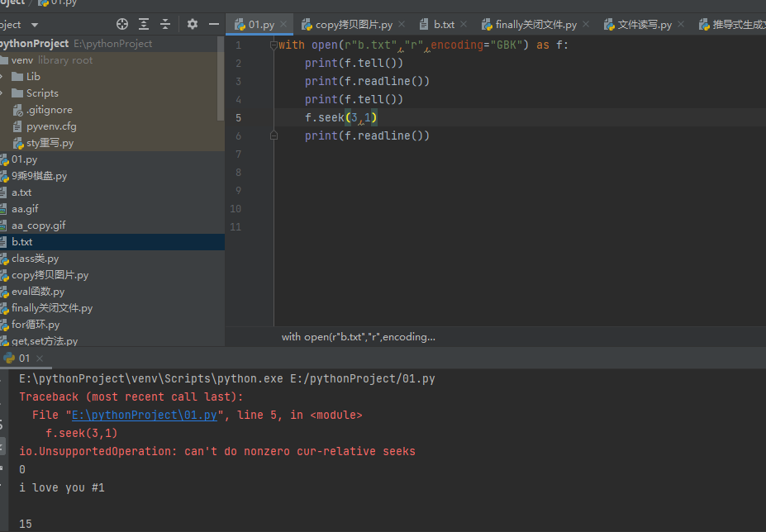
Task: Select 01.py in the project tree
Action: 112,159
